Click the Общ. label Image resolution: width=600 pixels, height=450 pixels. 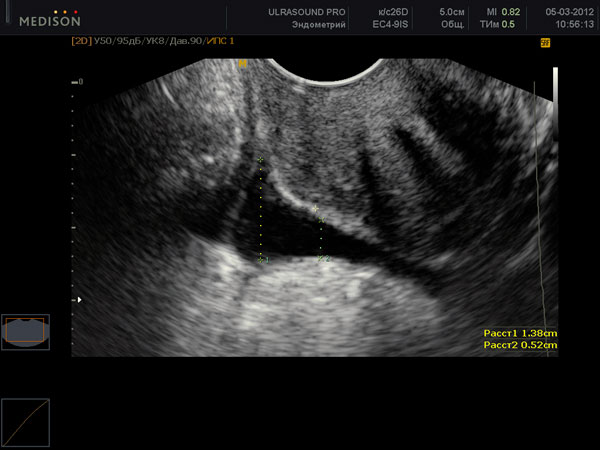coord(453,24)
